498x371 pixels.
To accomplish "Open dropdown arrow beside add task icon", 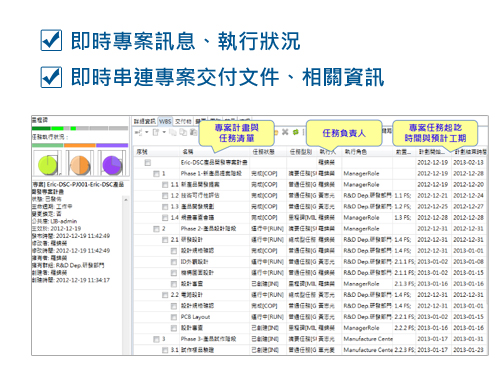I will coord(146,133).
